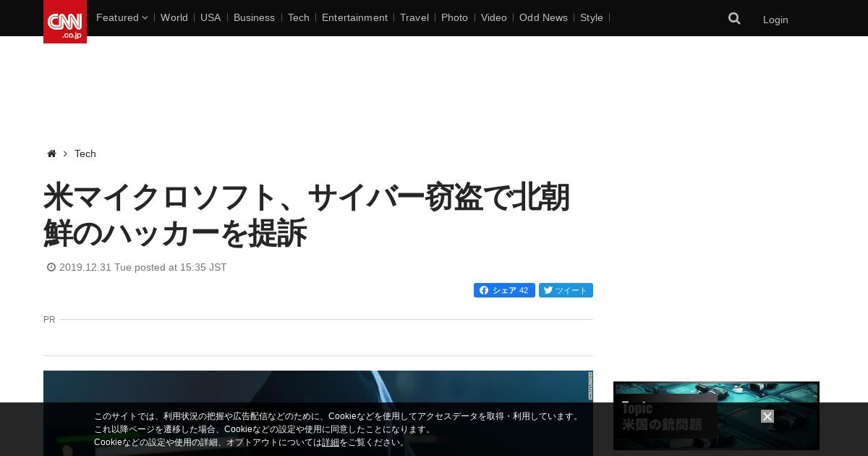868x456 pixels.
Task: Go to the home icon in breadcrumb
Action: click(51, 153)
